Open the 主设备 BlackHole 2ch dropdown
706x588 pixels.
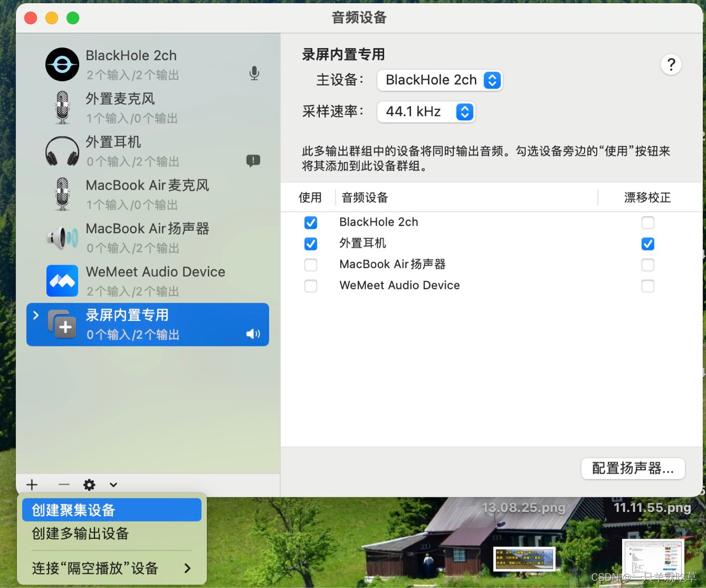(x=440, y=80)
